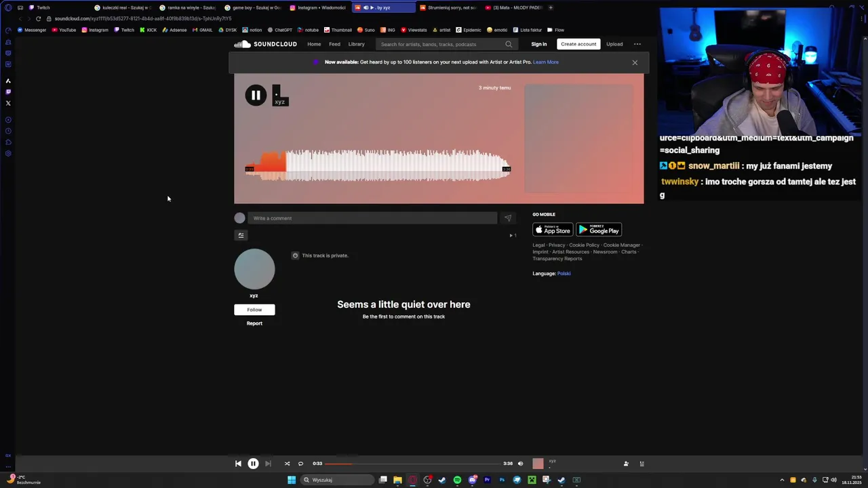Open Google Play download badge
This screenshot has width=868, height=488.
599,230
